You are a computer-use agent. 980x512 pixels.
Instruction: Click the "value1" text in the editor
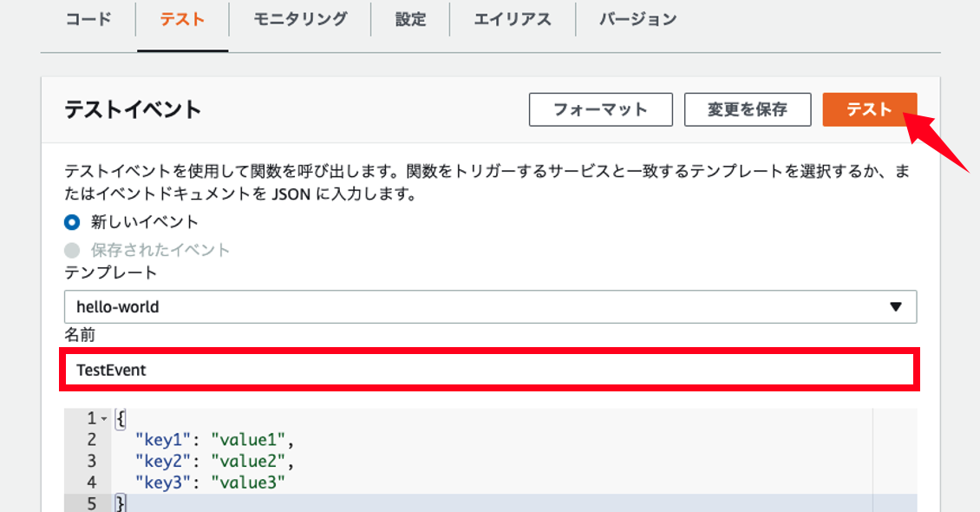pyautogui.click(x=248, y=440)
